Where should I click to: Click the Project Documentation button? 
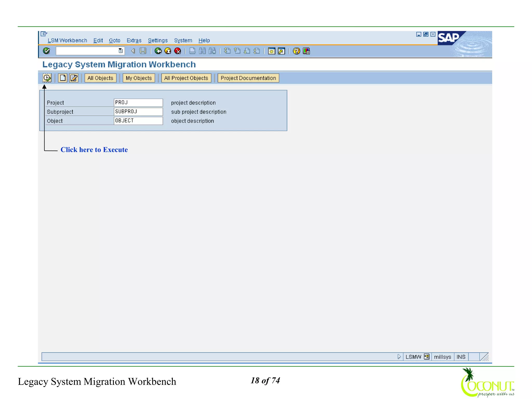point(248,78)
